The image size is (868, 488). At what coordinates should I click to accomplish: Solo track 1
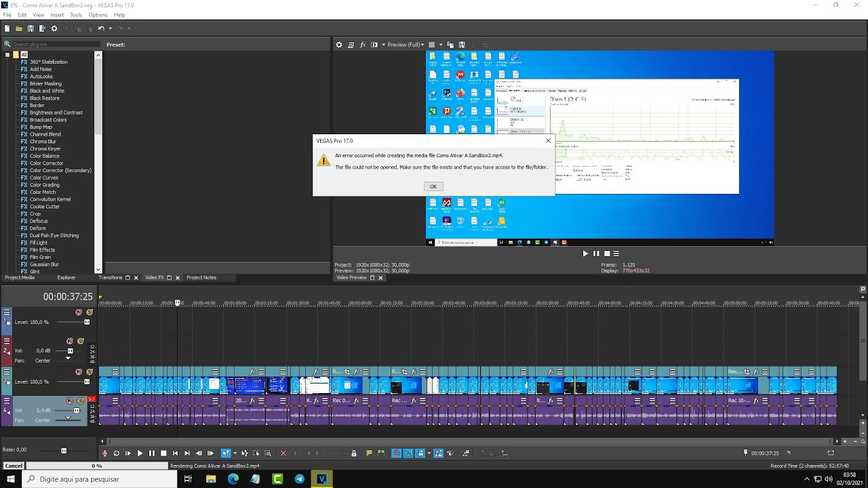(90, 312)
